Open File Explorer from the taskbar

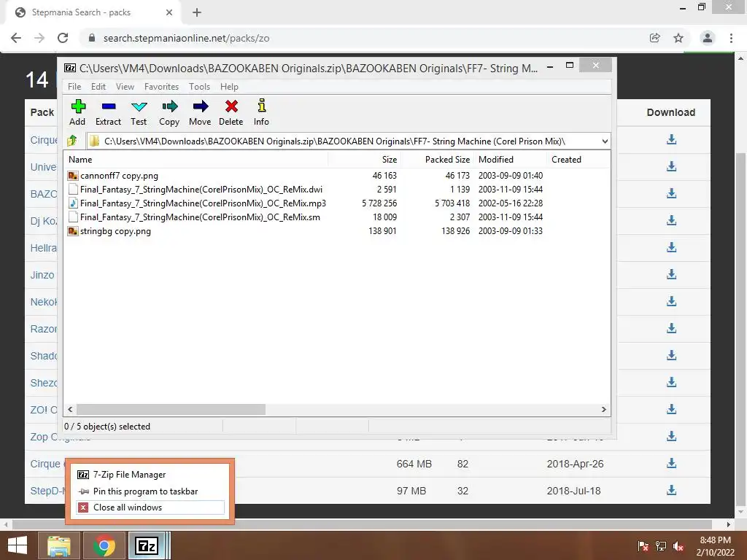point(59,545)
